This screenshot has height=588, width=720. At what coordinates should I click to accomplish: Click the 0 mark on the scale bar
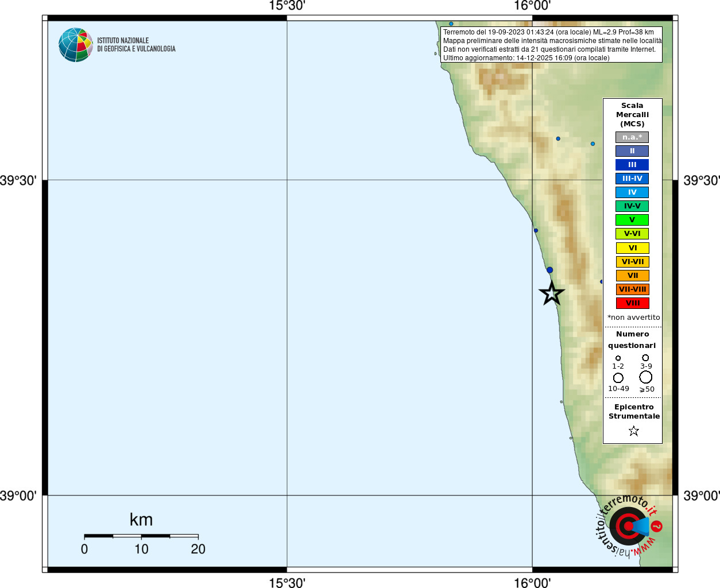point(84,549)
